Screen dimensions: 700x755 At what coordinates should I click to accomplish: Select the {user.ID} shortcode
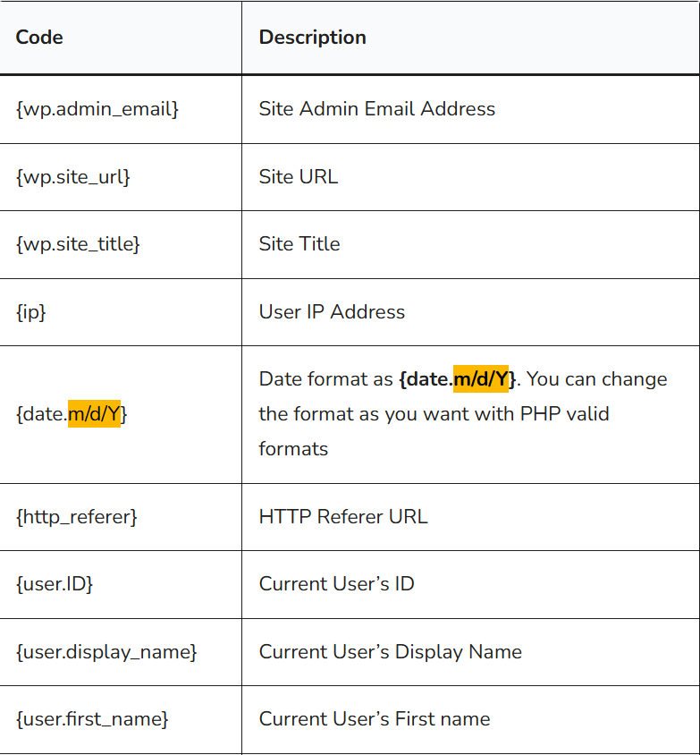click(55, 584)
